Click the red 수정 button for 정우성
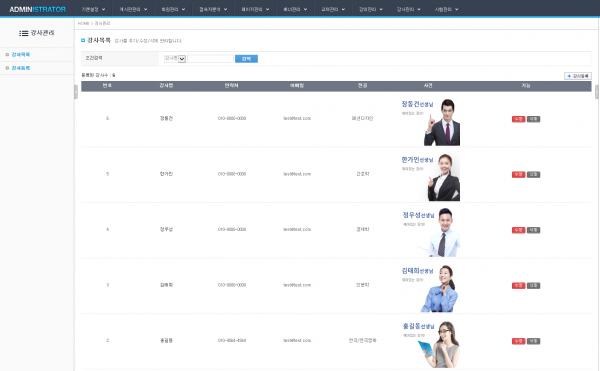The width and height of the screenshot is (600, 371). click(x=518, y=230)
